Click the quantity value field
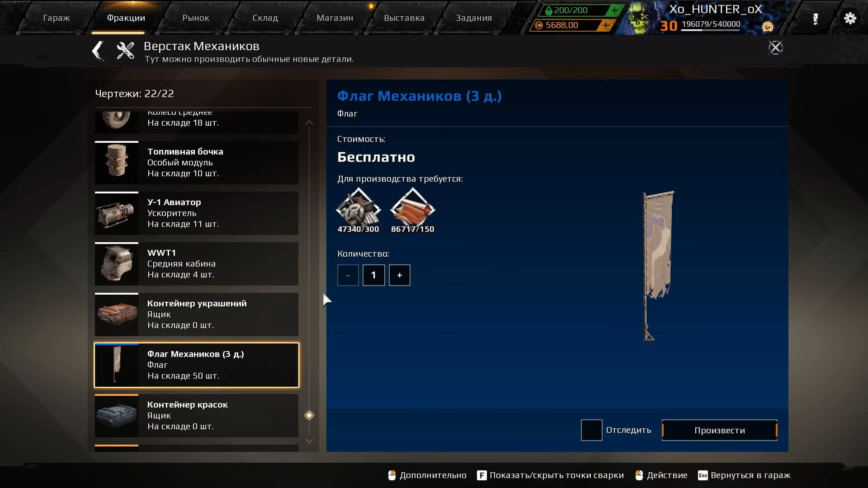The image size is (868, 488). pos(373,275)
